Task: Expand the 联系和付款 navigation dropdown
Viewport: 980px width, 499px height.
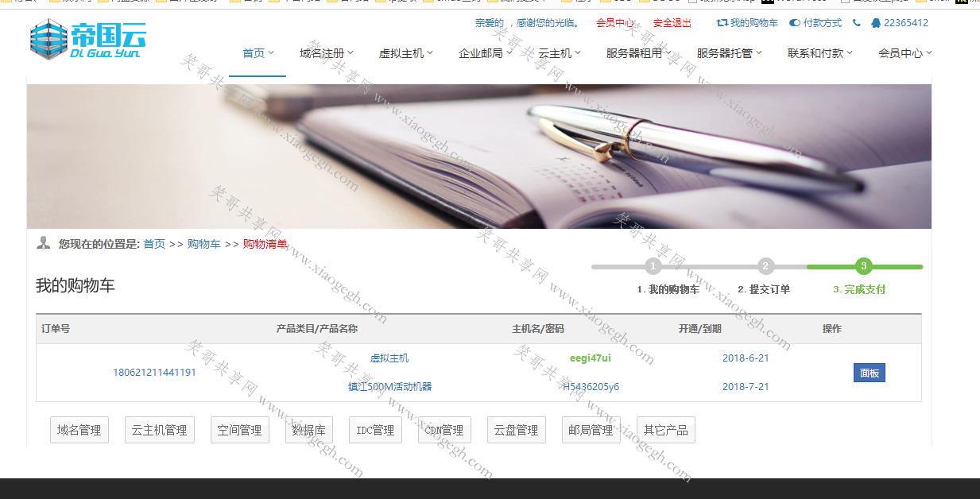Action: (x=819, y=53)
